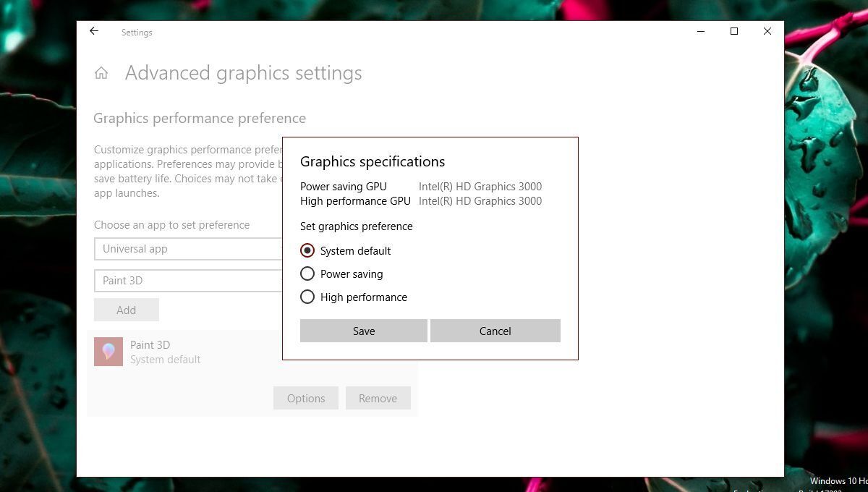
Task: Close the Settings window
Action: pos(767,31)
